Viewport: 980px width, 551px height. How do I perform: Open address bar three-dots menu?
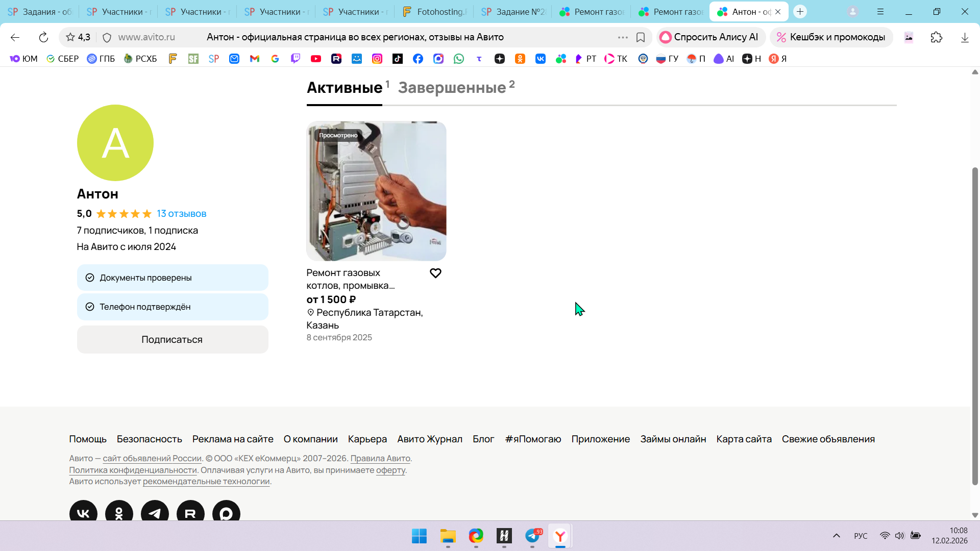[x=623, y=37]
